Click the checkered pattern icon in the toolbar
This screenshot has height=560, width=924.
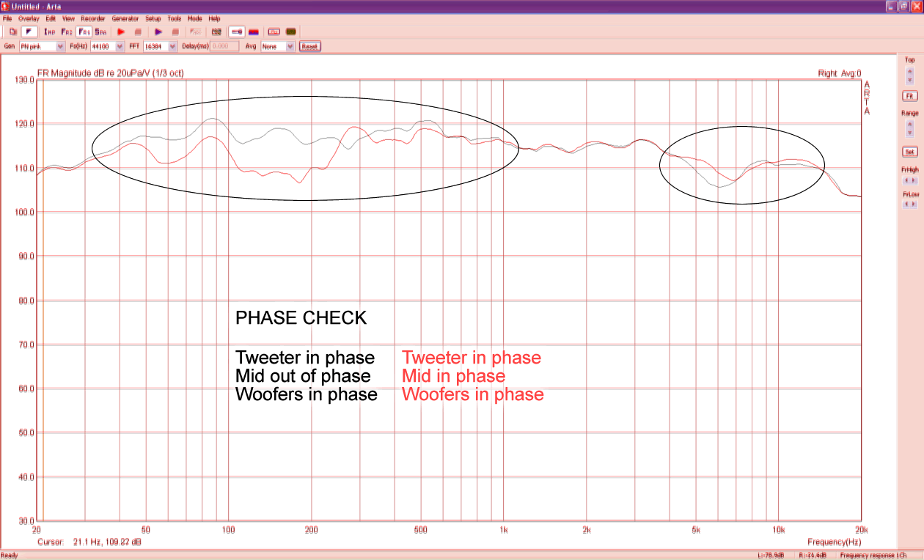pyautogui.click(x=216, y=32)
